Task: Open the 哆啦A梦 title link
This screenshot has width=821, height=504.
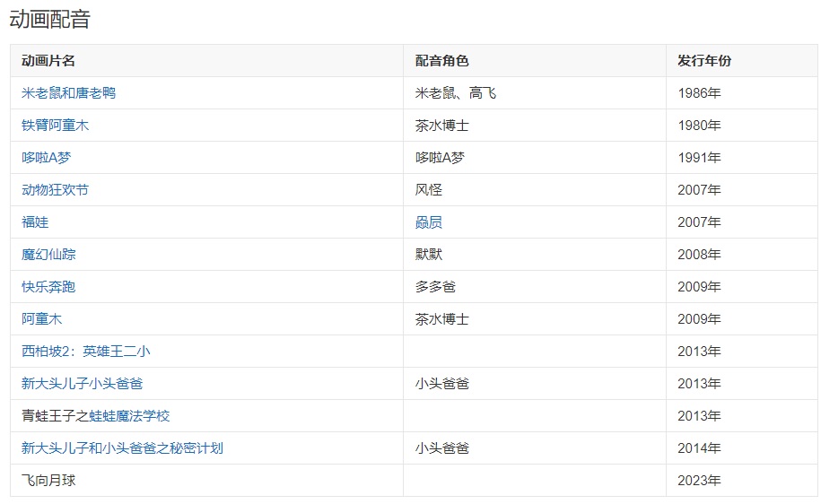Action: (46, 158)
